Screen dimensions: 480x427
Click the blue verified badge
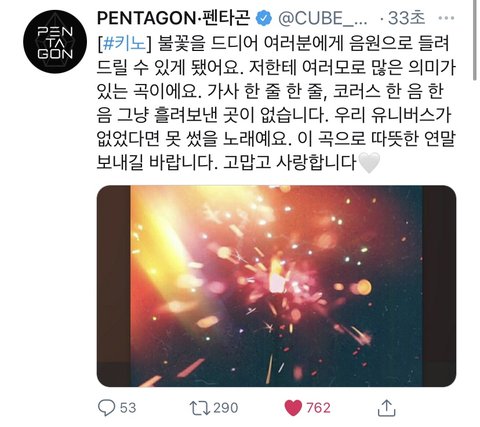tap(264, 18)
